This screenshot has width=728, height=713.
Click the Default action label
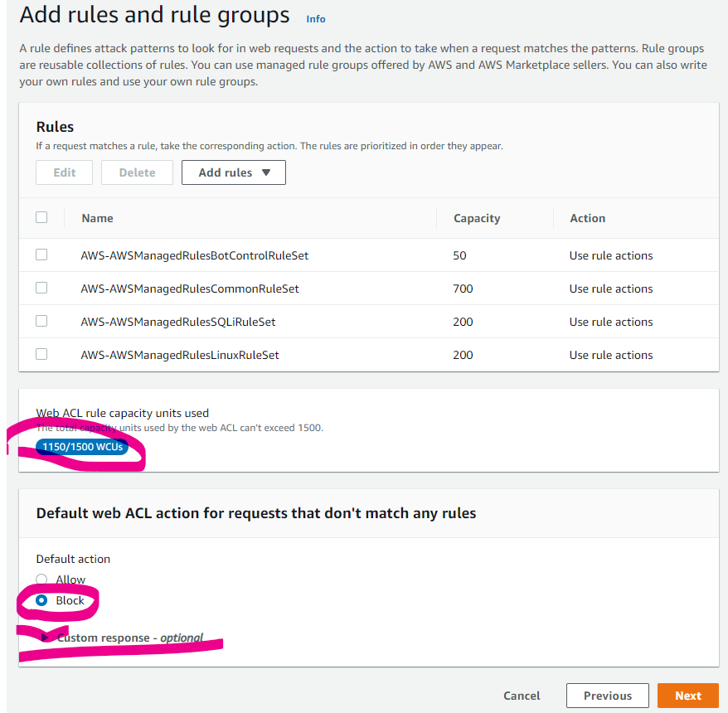pos(73,559)
